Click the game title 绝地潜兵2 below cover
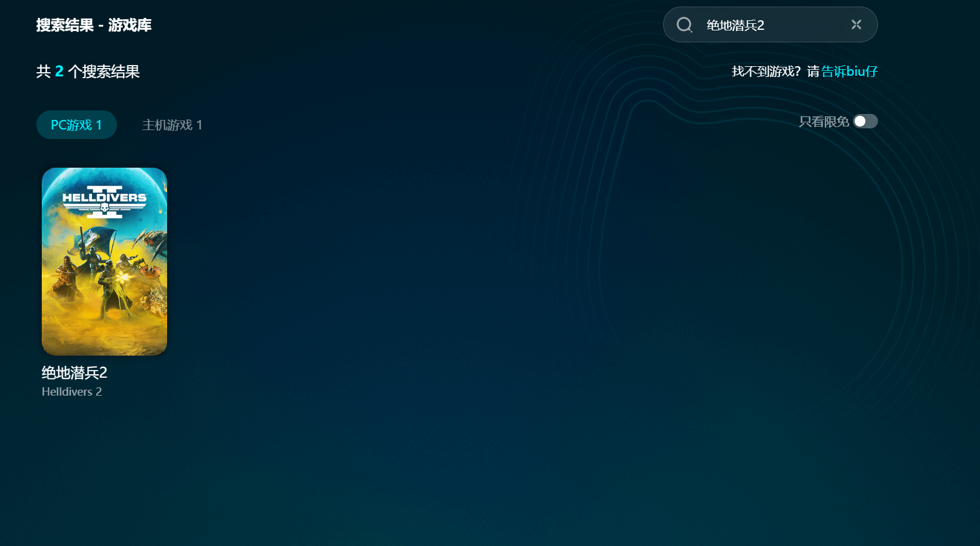This screenshot has height=546, width=980. [x=75, y=373]
